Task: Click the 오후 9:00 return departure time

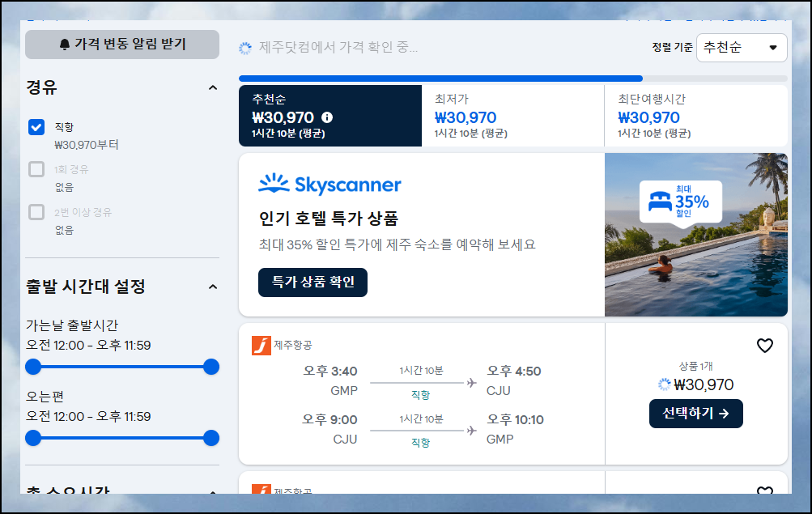Action: point(329,420)
